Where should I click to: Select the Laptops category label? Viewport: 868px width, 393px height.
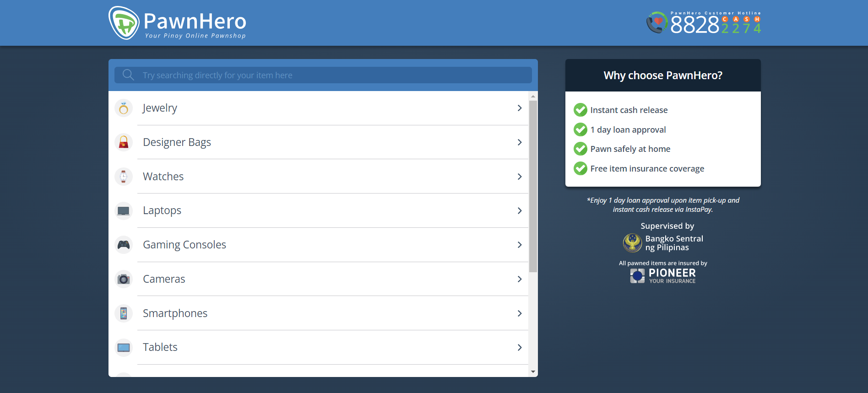click(x=162, y=210)
